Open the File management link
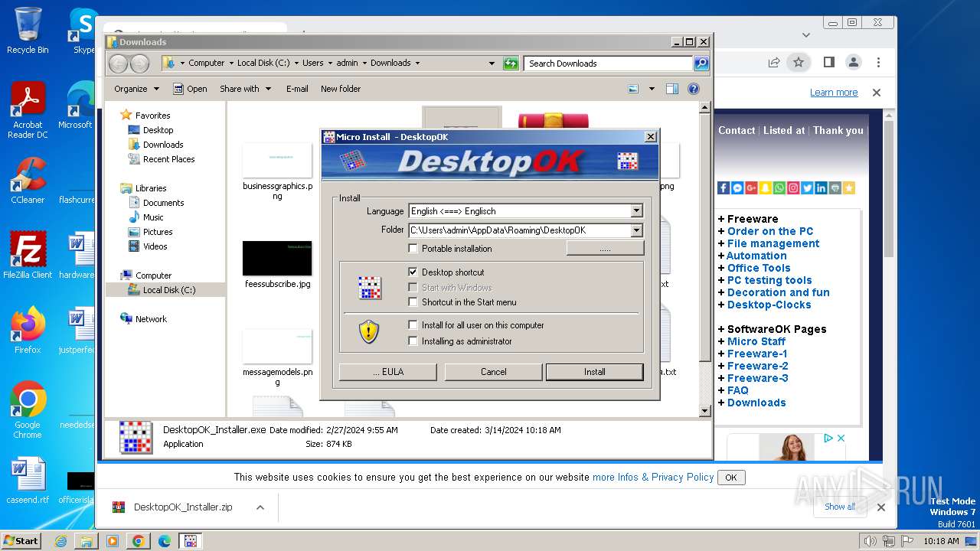The height and width of the screenshot is (551, 980). 773,243
